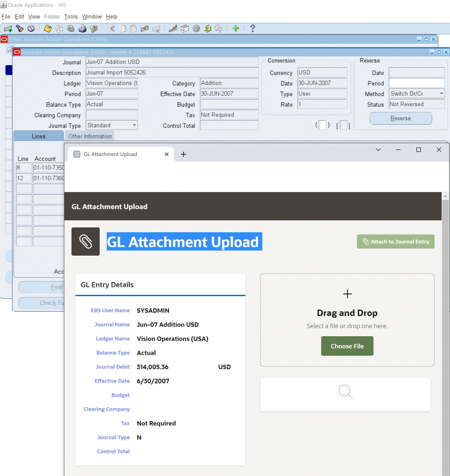Click the Ledger Name value Vision Operations (USA)
This screenshot has height=476, width=450.
pos(172,339)
